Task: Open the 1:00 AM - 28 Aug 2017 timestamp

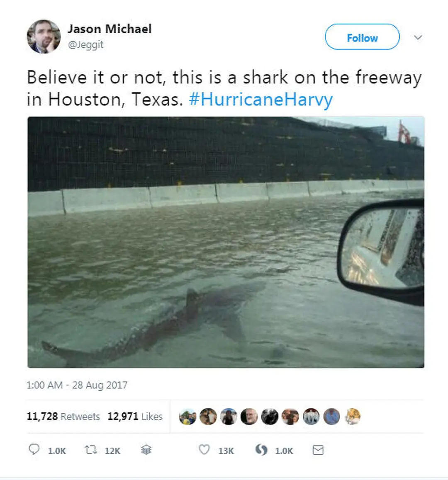Action: [x=77, y=385]
